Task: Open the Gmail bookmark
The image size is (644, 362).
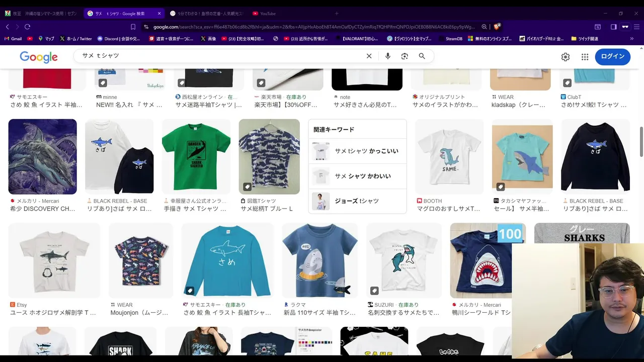Action: 13,38
